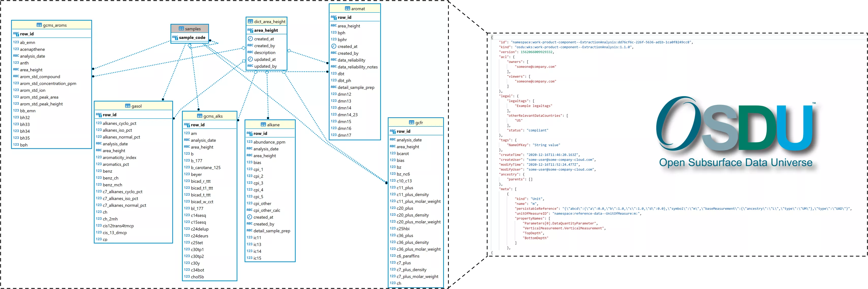The height and width of the screenshot is (289, 868).
Task: Click the "Example legaltags" JSON value
Action: click(x=533, y=106)
